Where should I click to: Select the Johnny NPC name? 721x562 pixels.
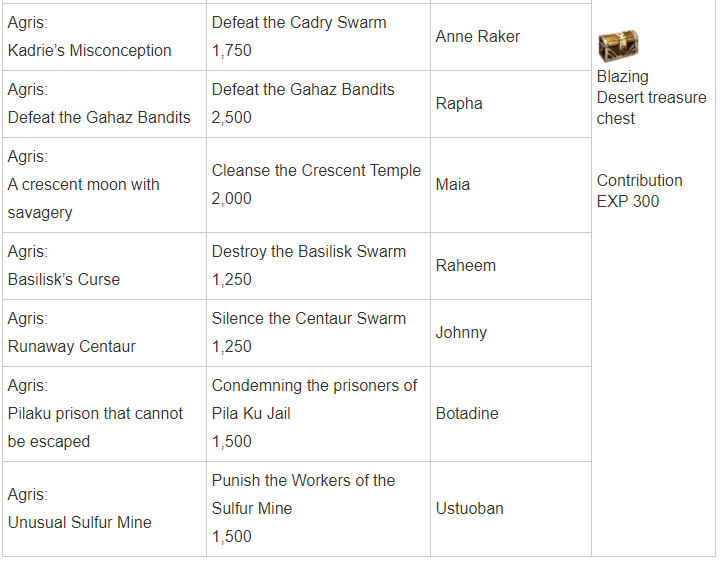pos(461,333)
